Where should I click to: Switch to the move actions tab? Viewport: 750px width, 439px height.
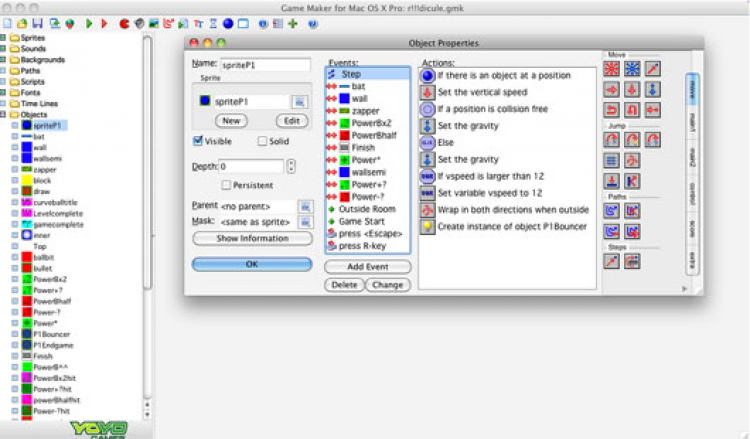point(692,89)
